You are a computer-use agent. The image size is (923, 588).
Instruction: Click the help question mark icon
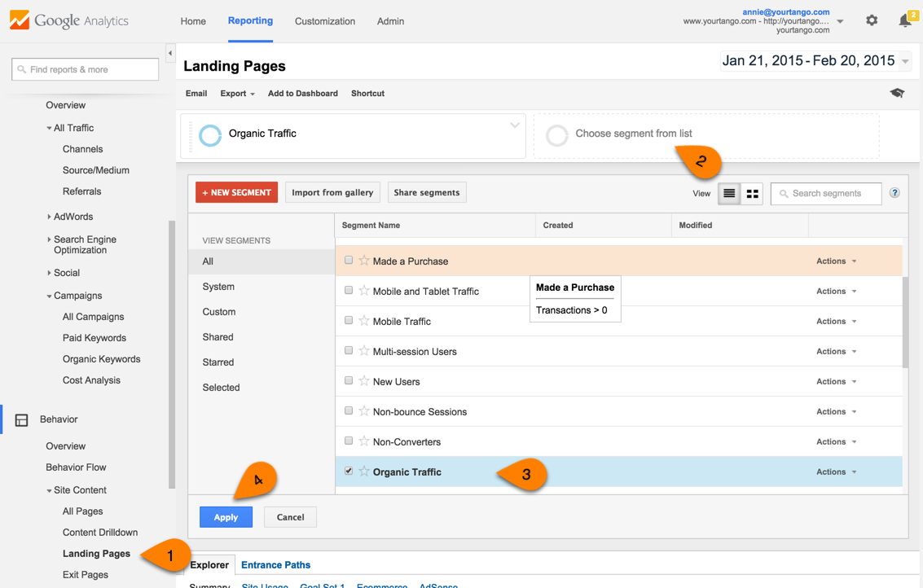tap(894, 193)
